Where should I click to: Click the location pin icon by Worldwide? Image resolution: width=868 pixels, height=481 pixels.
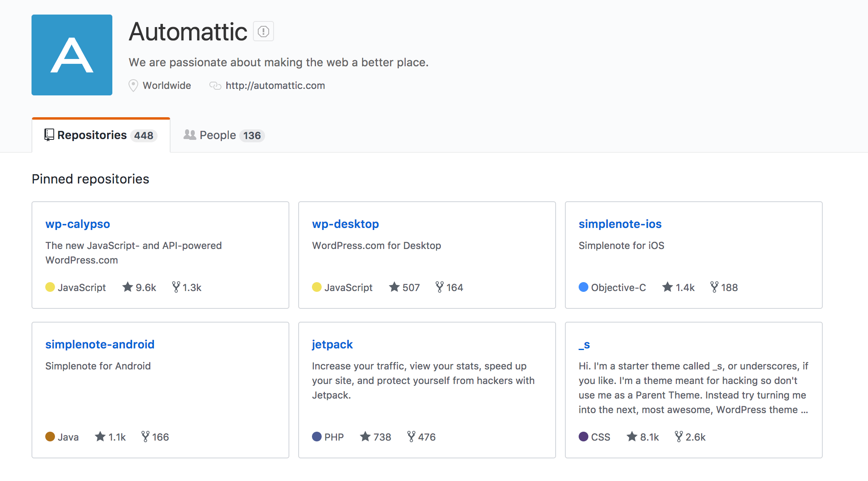pyautogui.click(x=133, y=85)
